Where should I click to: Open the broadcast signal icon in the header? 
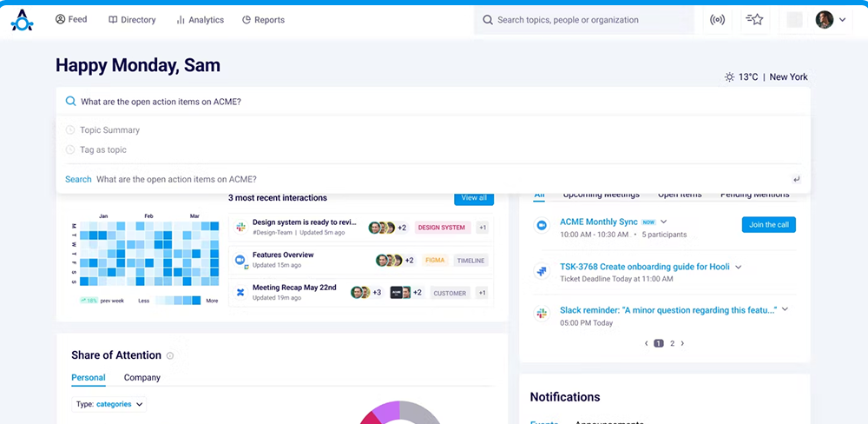pyautogui.click(x=717, y=20)
